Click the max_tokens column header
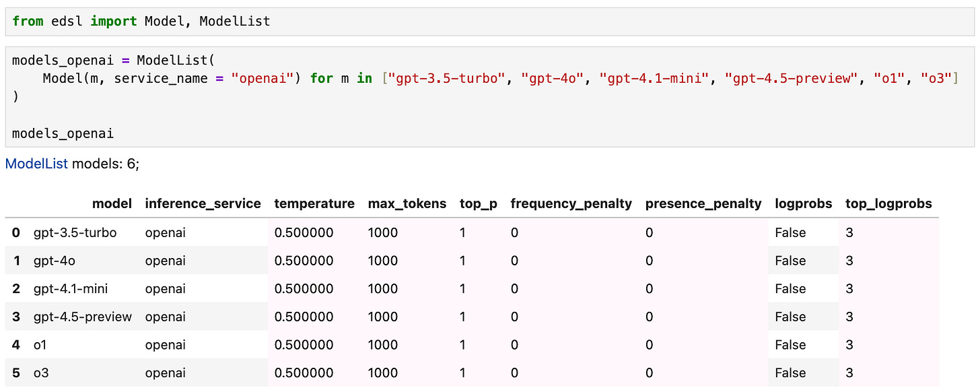 tap(407, 203)
